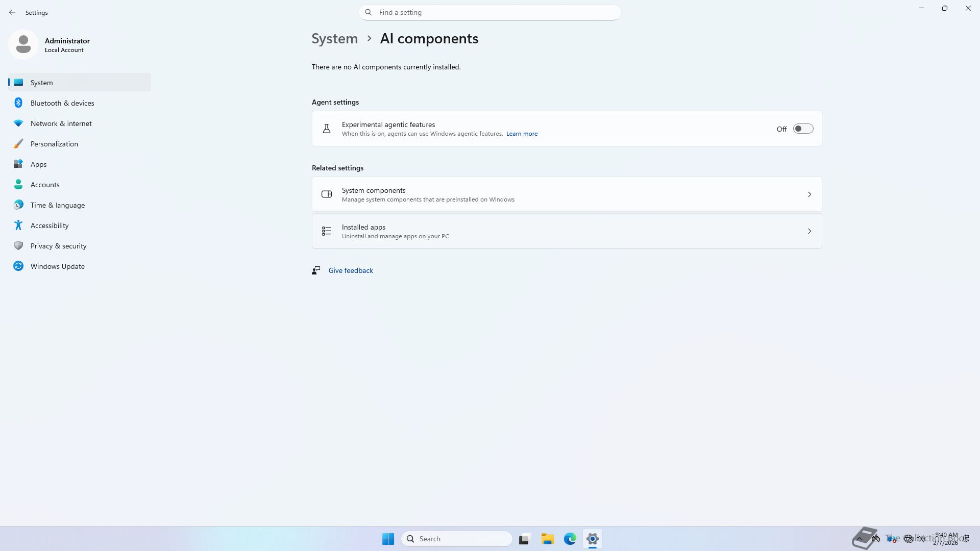Open Installed apps chevron arrow
Viewport: 980px width, 551px height.
(809, 231)
